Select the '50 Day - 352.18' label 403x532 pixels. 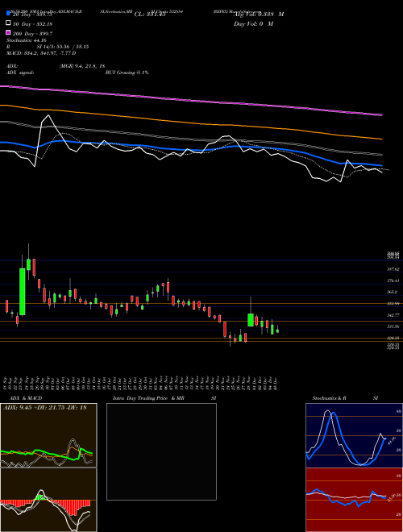[x=32, y=24]
